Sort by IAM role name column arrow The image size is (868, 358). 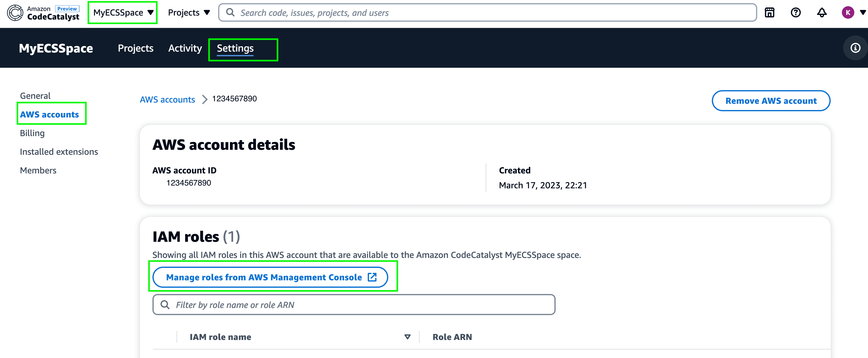(x=407, y=337)
